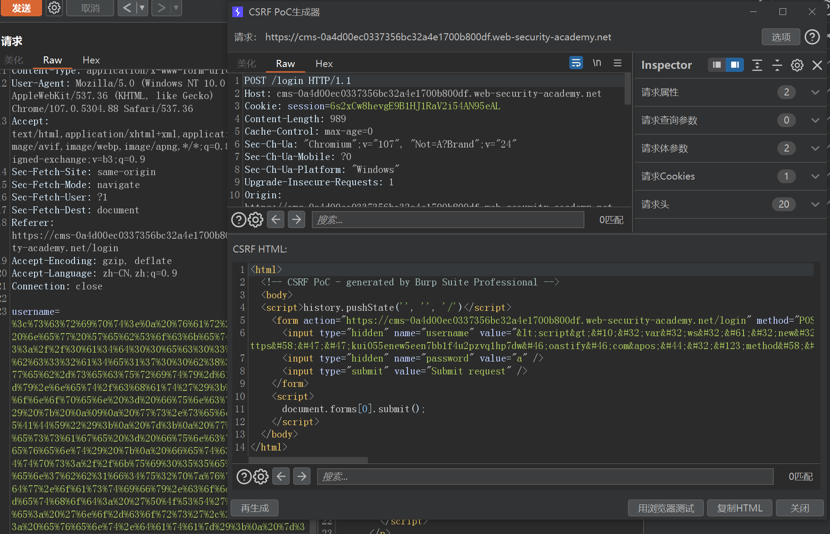
Task: Close the Inspector panel
Action: [x=817, y=65]
